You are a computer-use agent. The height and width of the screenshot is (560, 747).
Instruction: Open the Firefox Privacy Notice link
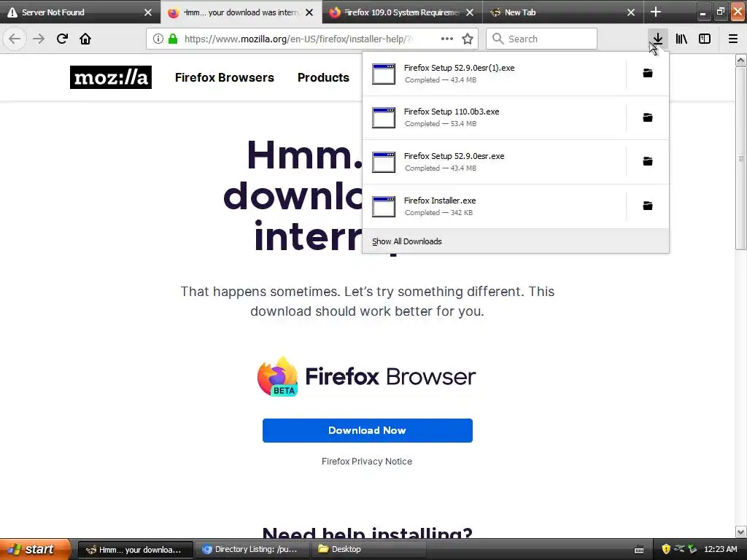tap(367, 461)
